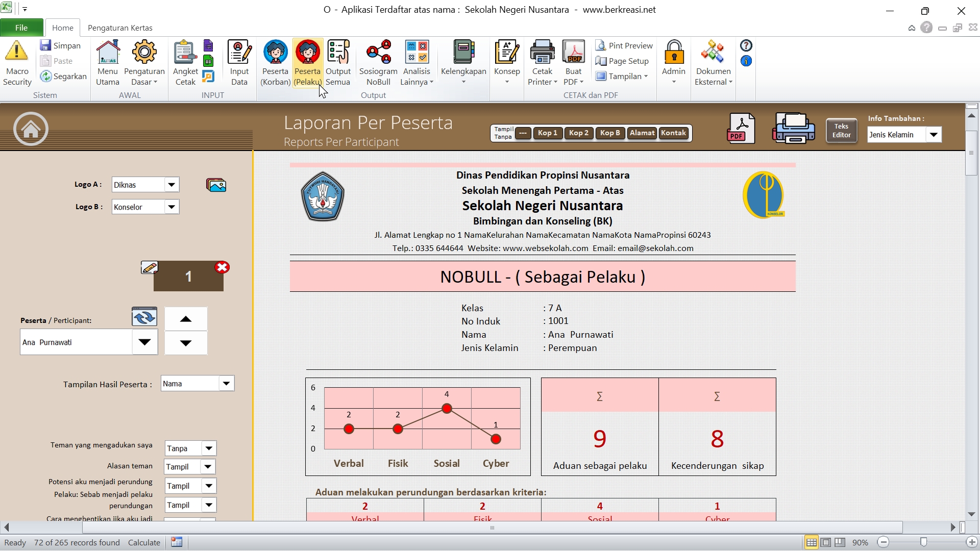Toggle the Alamat header option
This screenshot has width=980, height=551.
[642, 133]
